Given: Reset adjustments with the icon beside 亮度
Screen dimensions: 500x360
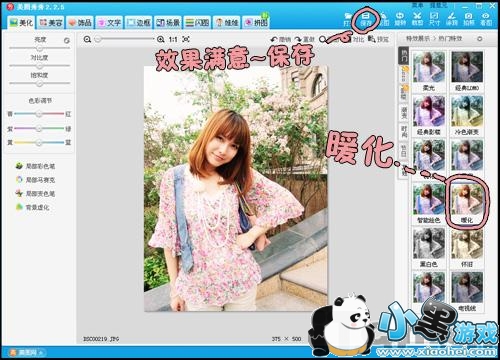Looking at the screenshot, I should coord(67,40).
